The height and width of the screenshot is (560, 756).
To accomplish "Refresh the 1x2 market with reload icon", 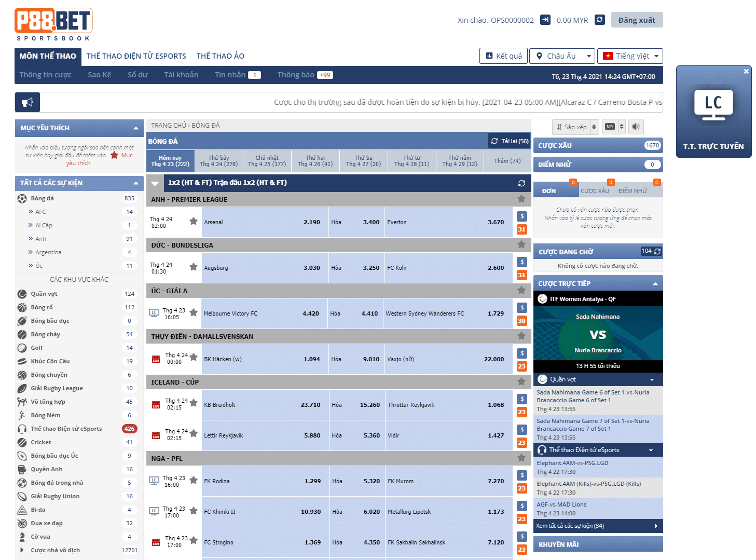I will pyautogui.click(x=521, y=183).
